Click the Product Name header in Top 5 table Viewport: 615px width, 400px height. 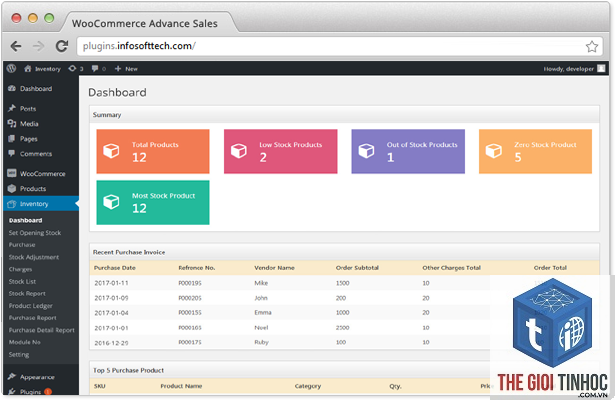click(x=181, y=386)
